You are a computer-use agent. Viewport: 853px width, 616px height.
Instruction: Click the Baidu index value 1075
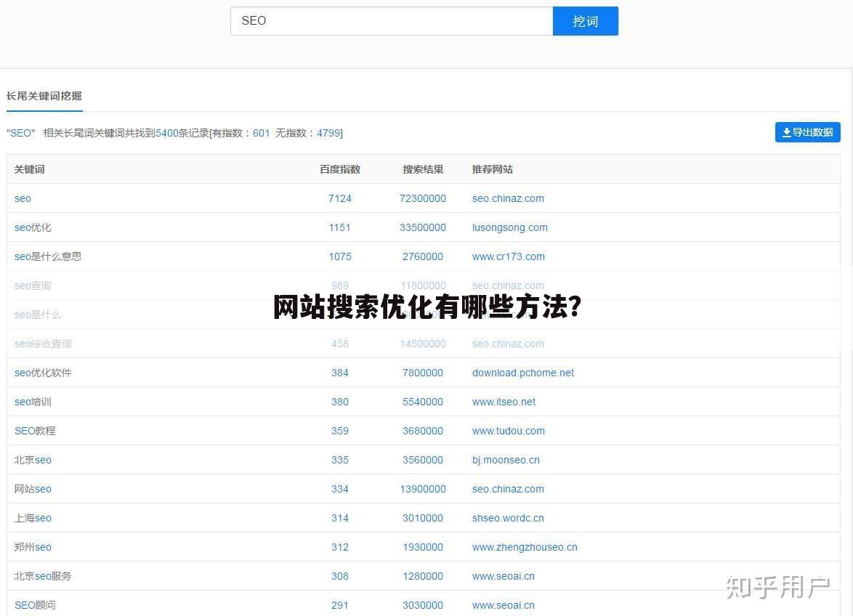340,256
